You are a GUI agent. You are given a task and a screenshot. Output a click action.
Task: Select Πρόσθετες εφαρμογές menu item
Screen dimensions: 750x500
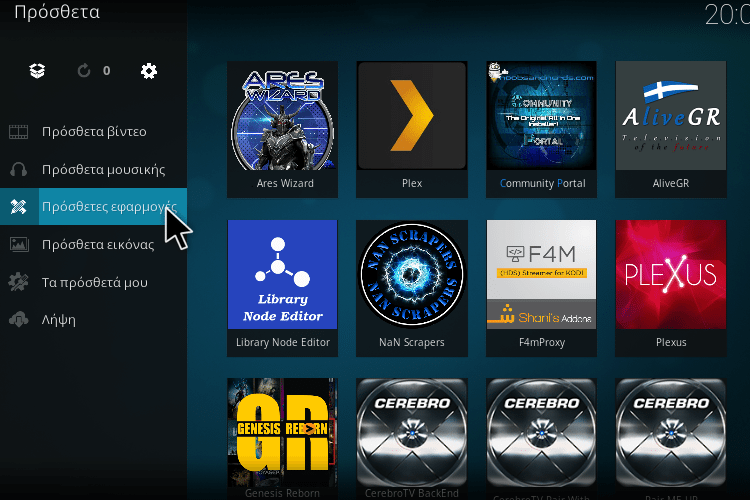point(93,207)
